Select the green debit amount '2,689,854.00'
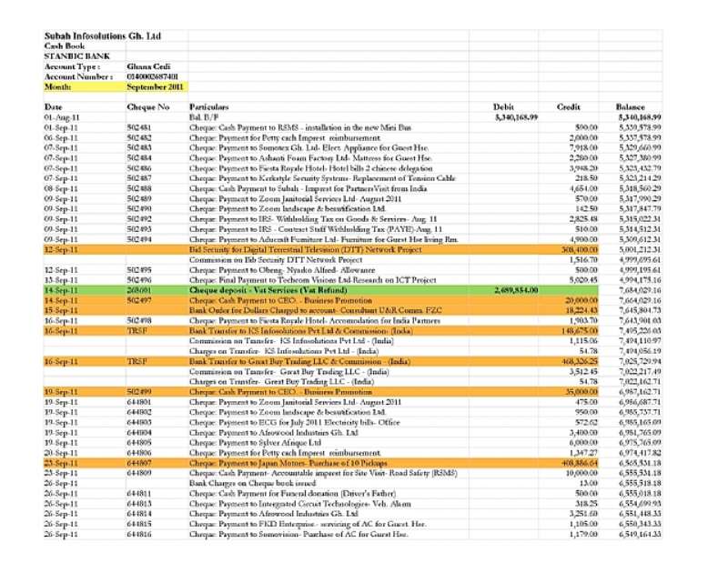Screen dimensions: 728x563 coord(516,290)
